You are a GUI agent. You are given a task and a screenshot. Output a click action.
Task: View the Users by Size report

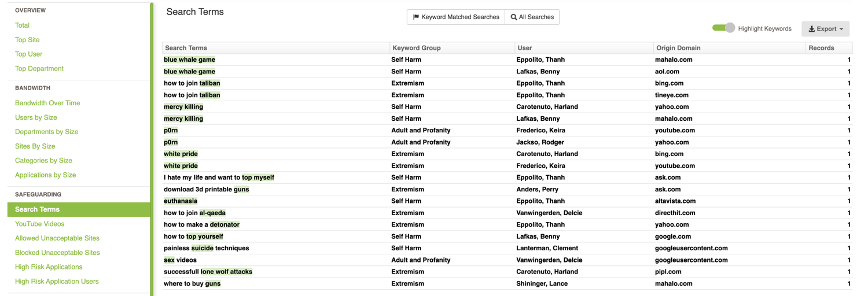pos(36,117)
